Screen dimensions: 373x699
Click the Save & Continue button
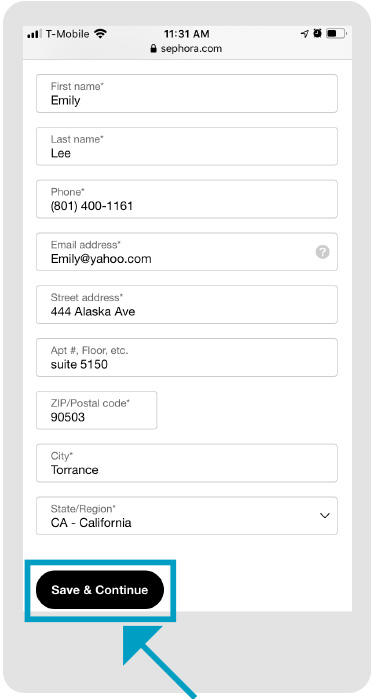[x=100, y=590]
